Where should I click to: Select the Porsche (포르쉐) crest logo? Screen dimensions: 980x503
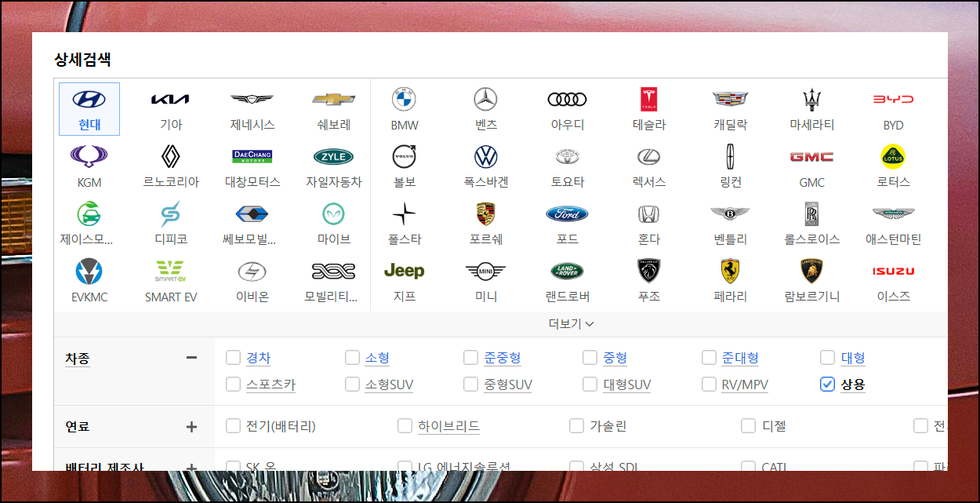[486, 213]
